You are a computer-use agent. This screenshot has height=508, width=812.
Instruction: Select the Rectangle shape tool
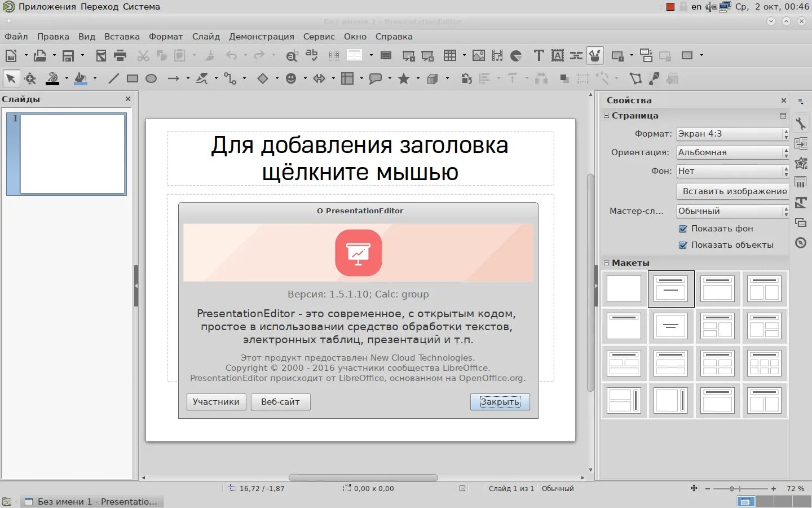[133, 78]
